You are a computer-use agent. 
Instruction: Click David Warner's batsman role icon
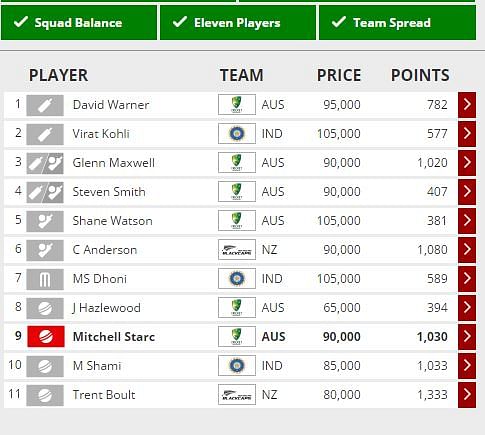(45, 105)
